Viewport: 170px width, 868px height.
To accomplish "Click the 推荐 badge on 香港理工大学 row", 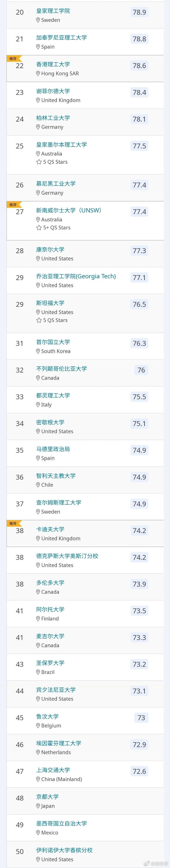I will click(x=13, y=59).
